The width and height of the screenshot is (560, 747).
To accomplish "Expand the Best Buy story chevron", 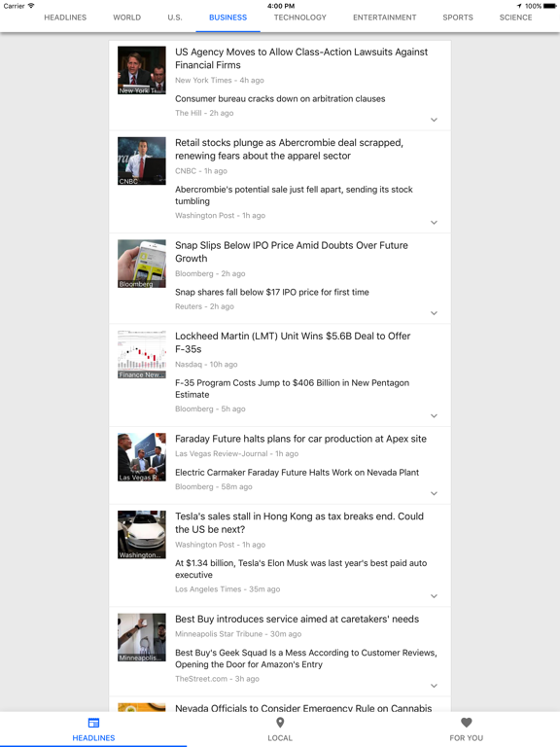I will (434, 686).
